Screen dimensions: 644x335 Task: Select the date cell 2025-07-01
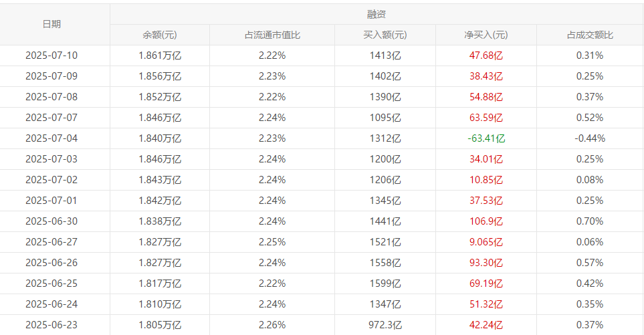(51, 201)
